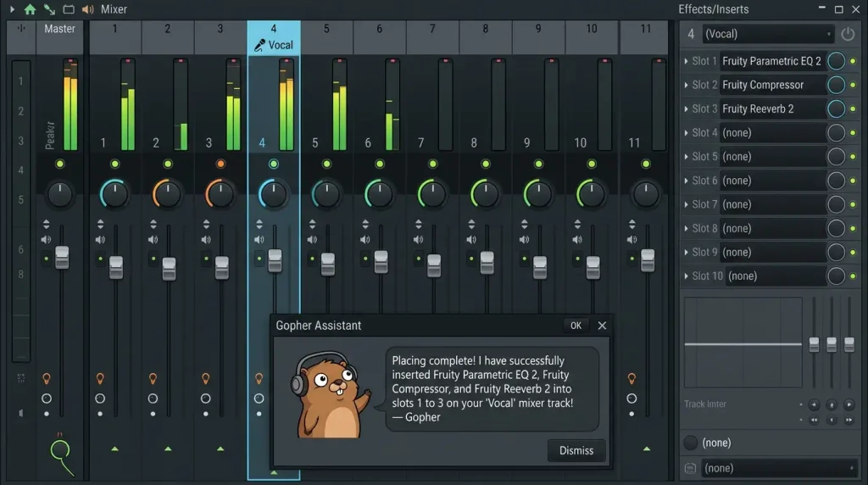Toggle Slot 1 Fruity Parametric EQ 2 enable LED
The height and width of the screenshot is (485, 868).
pyautogui.click(x=853, y=61)
